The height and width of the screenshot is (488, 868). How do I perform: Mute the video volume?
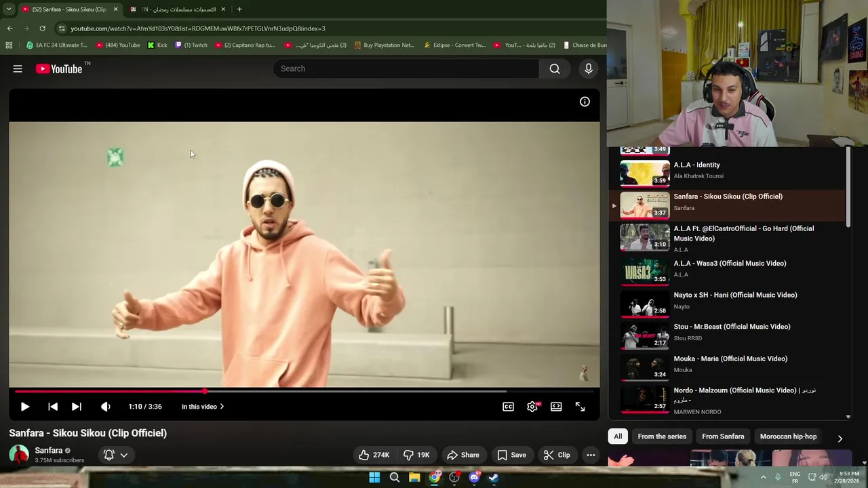tap(105, 407)
